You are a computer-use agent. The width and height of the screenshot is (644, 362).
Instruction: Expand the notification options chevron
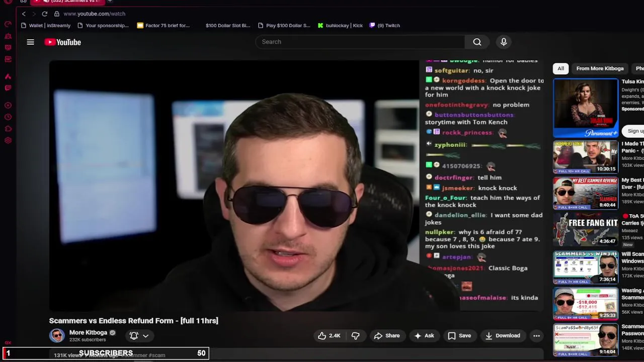point(145,335)
